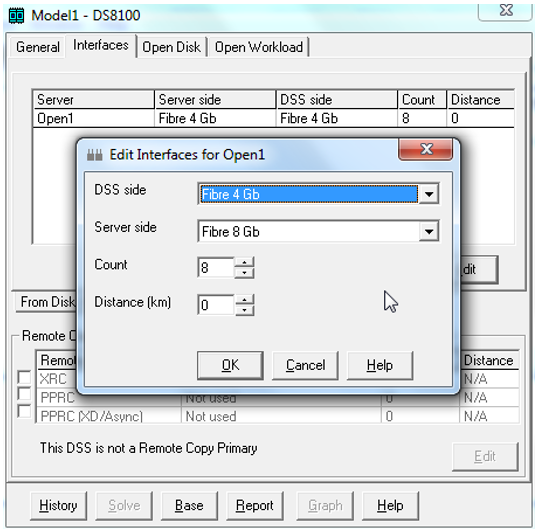
Task: Select the PPRC (XD/Async) row label
Action: (x=91, y=417)
